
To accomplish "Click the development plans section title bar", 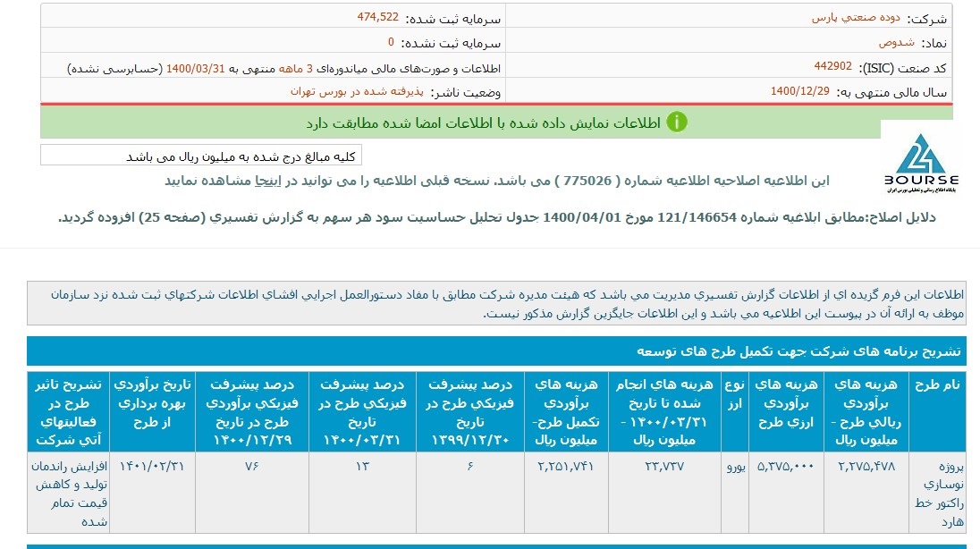I will pos(496,351).
